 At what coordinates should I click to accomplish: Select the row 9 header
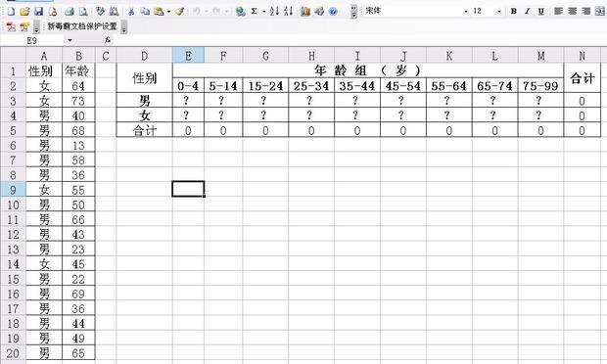pos(13,190)
